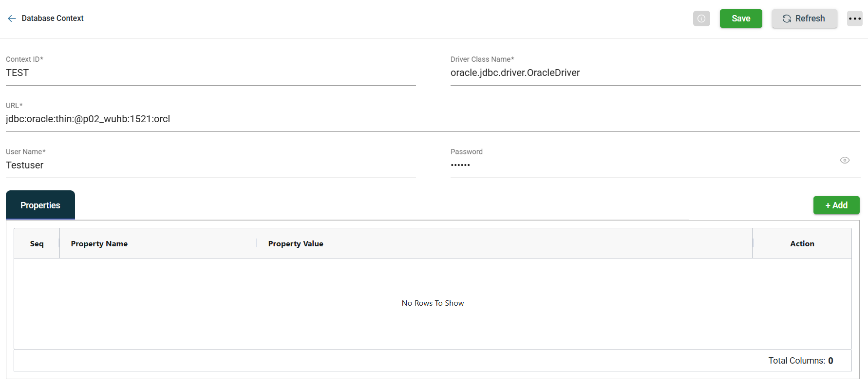This screenshot has width=868, height=386.
Task: Click the Save button
Action: pos(740,18)
